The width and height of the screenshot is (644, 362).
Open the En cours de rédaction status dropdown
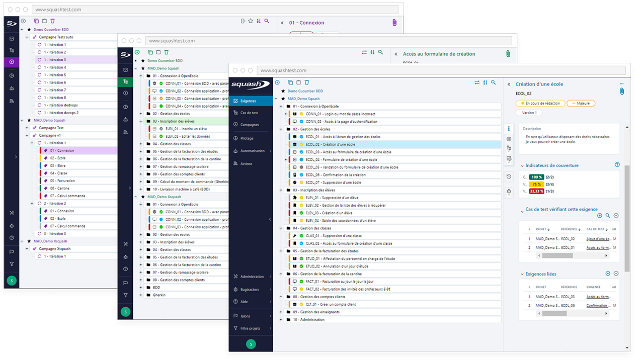click(538, 103)
